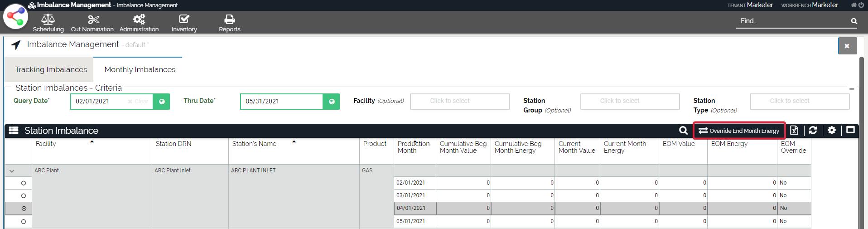Open the Scheduling module
The width and height of the screenshot is (868, 229).
pos(48,23)
